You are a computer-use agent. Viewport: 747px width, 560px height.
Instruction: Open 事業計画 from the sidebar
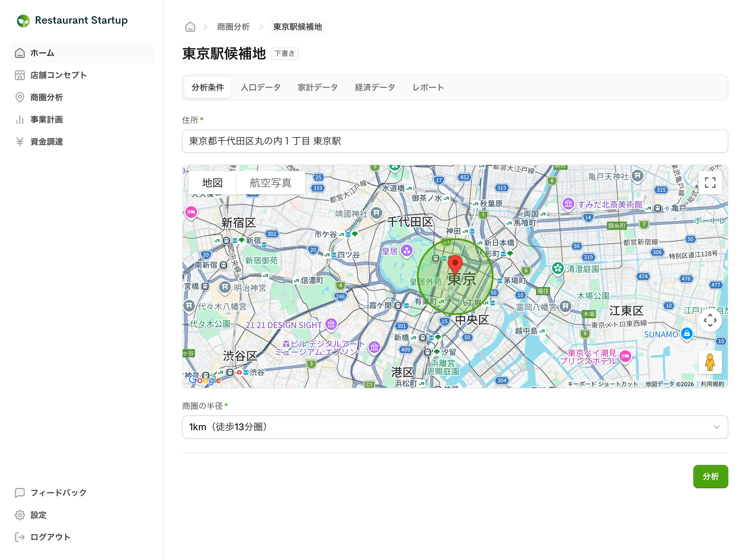pyautogui.click(x=81, y=120)
